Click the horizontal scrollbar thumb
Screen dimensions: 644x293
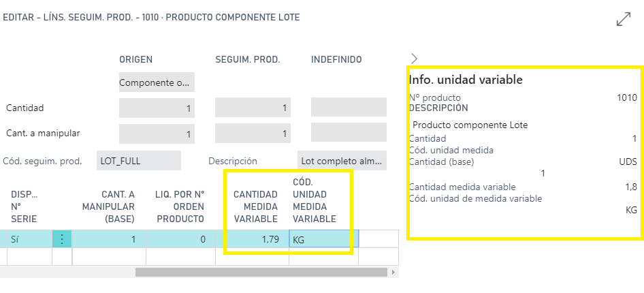point(261,272)
